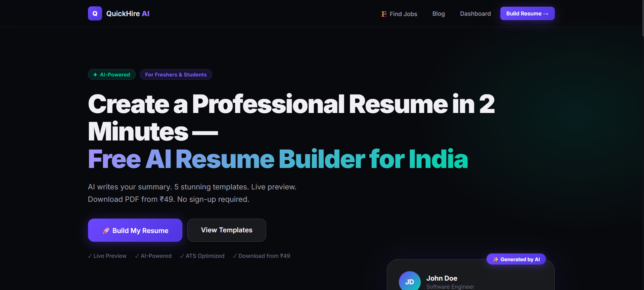The height and width of the screenshot is (290, 644).
Task: Click the AI-Powered checkmark feature text
Action: (x=153, y=256)
